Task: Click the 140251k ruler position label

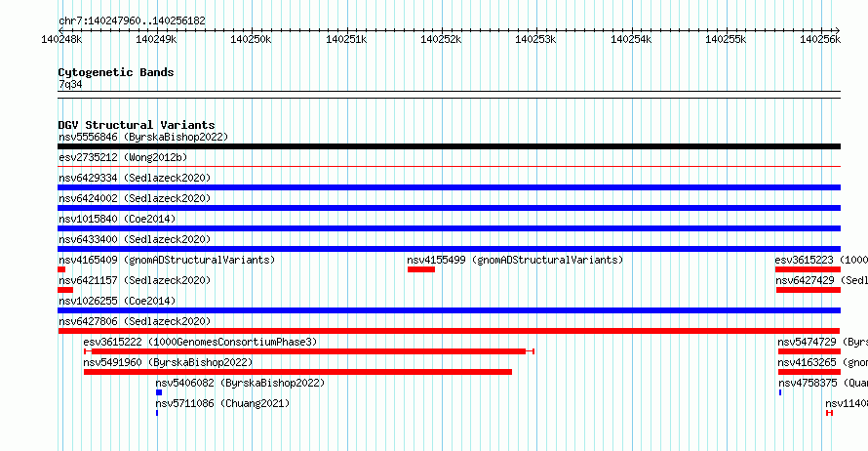Action: click(x=346, y=39)
